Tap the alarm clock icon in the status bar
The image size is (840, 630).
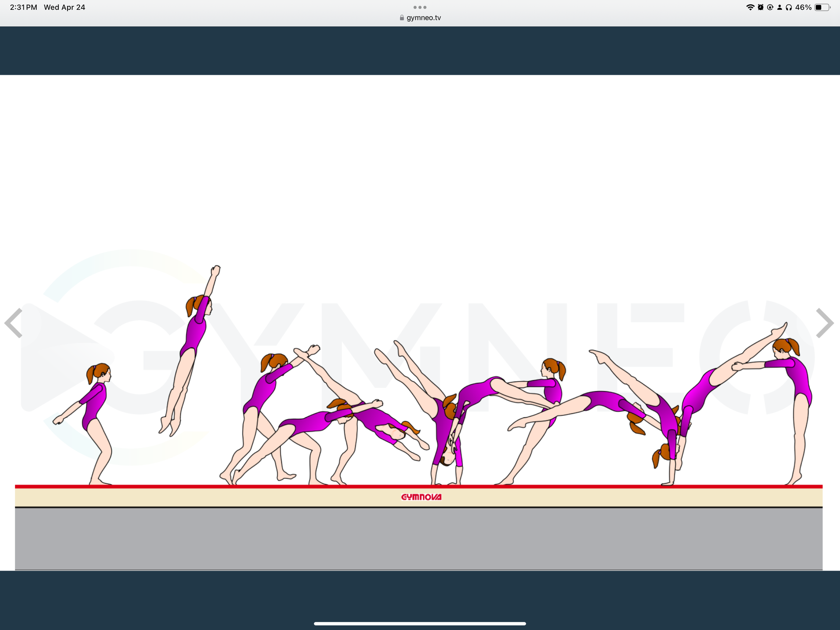[760, 7]
